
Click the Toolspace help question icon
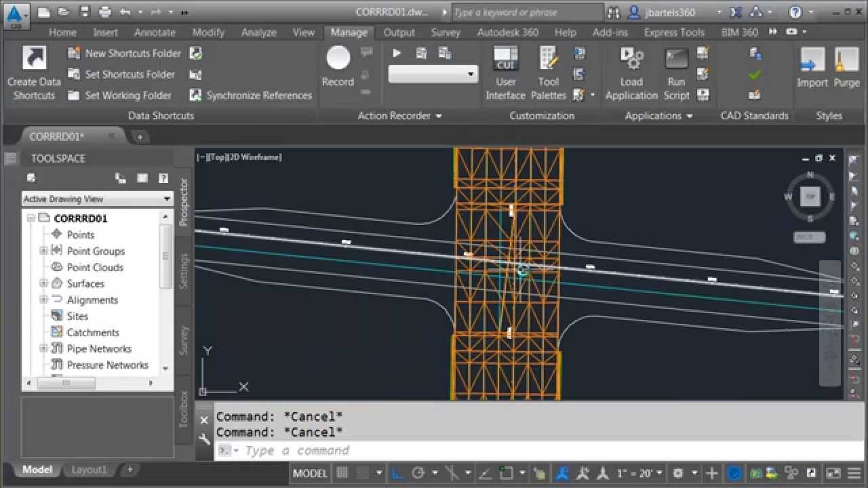(x=163, y=178)
